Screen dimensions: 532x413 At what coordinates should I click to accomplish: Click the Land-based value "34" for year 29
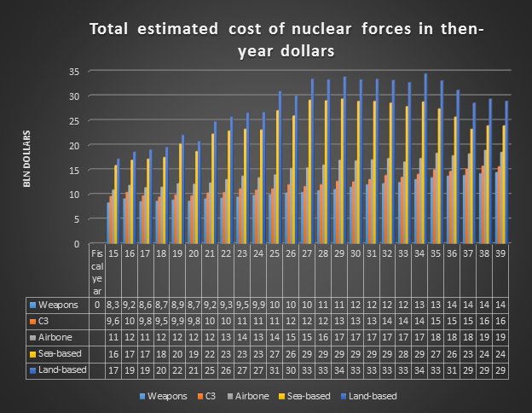pos(339,370)
